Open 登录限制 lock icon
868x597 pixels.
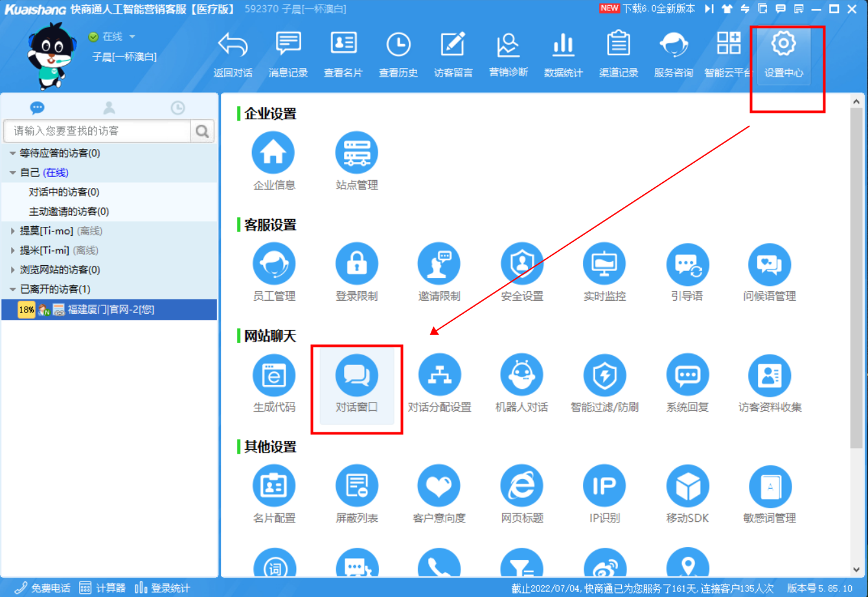pos(356,264)
